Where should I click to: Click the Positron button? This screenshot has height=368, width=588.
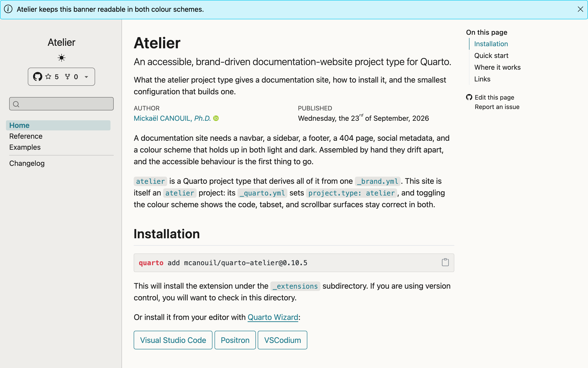(235, 340)
